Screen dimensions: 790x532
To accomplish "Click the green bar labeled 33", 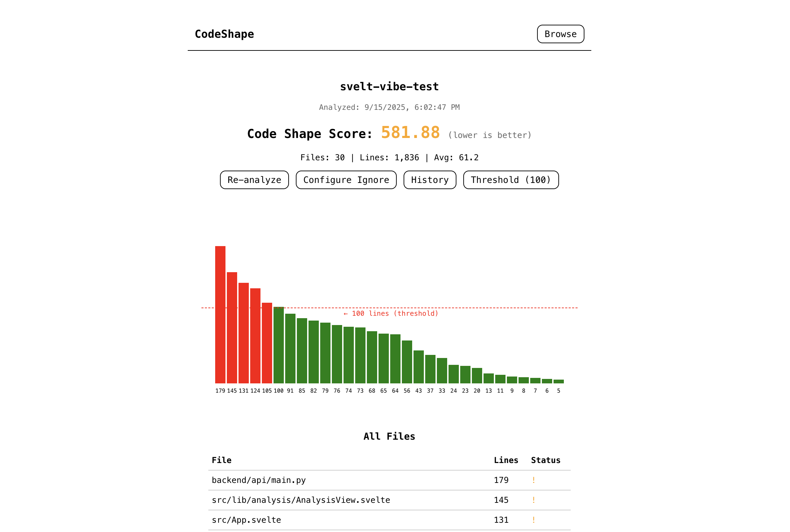I will point(442,370).
